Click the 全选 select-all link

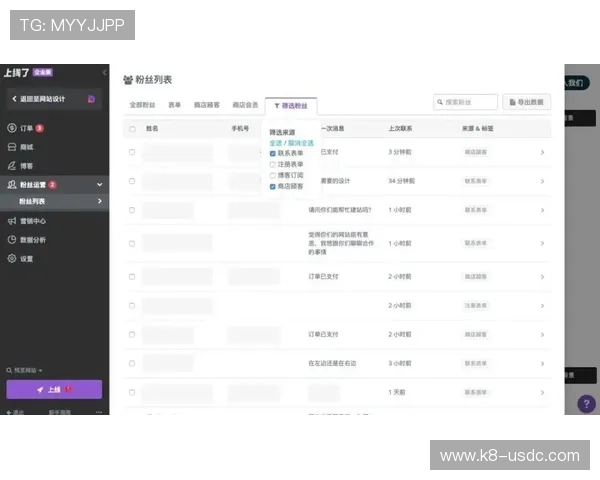tap(276, 143)
